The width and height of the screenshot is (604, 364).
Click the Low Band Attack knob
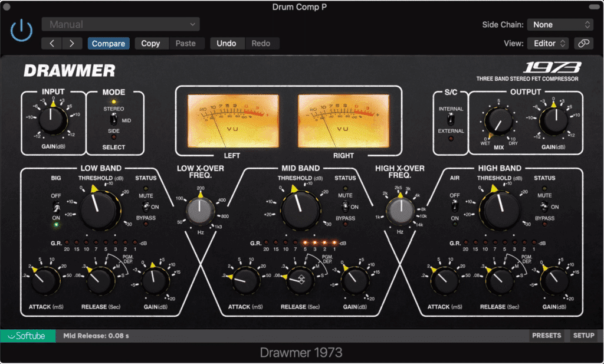pyautogui.click(x=46, y=281)
